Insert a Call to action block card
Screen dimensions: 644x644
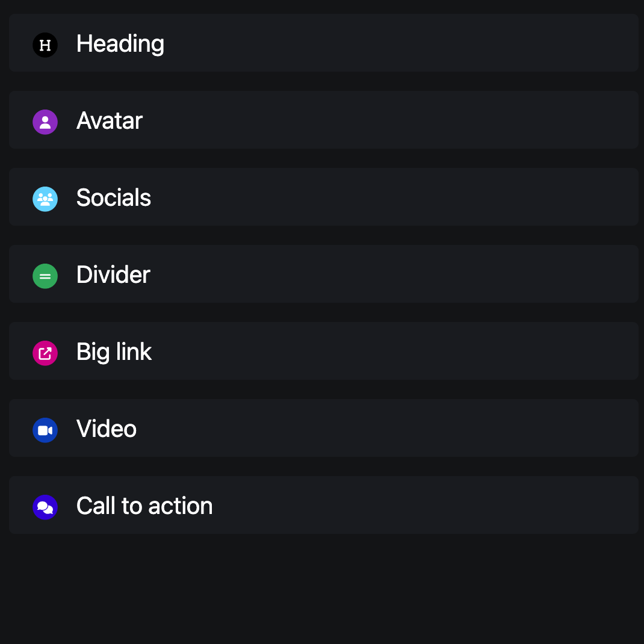pyautogui.click(x=324, y=505)
